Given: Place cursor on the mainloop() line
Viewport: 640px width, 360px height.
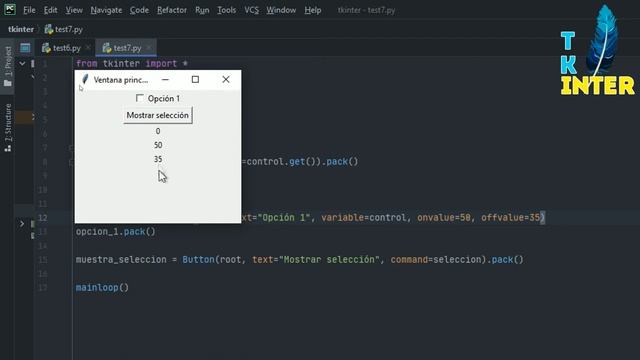Looking at the screenshot, I should pos(102,288).
